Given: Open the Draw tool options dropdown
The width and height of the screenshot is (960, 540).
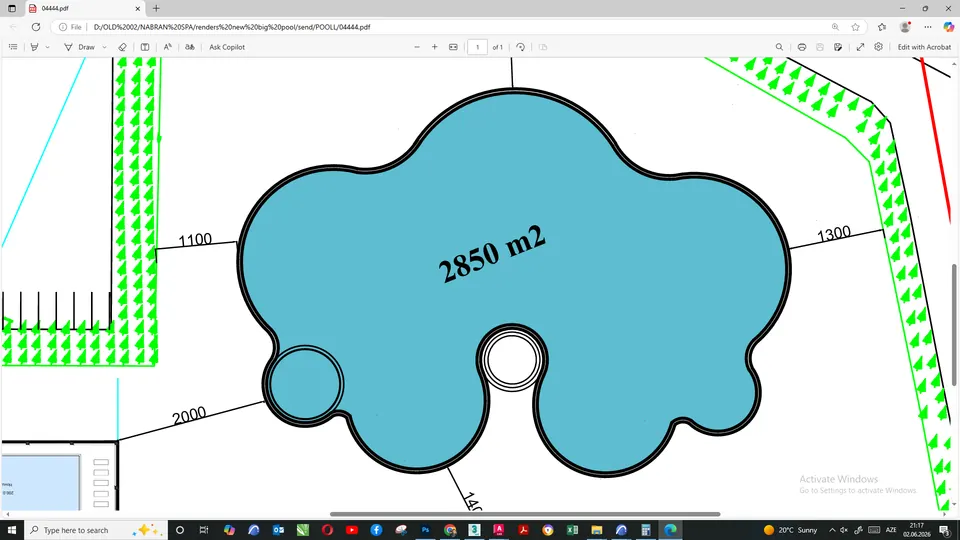Looking at the screenshot, I should point(105,47).
